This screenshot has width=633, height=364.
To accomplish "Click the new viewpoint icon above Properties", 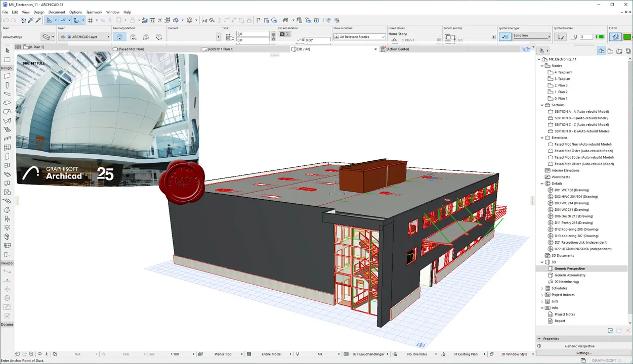I will coord(610,331).
